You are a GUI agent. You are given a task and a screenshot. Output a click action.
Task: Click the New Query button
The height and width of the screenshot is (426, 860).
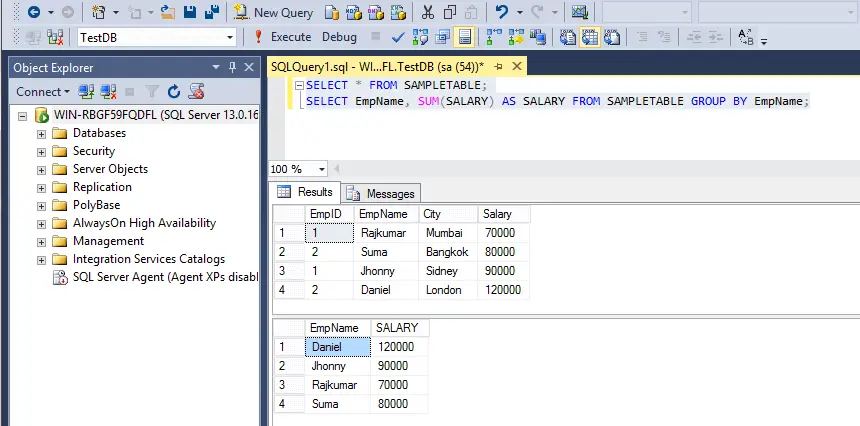coord(273,12)
